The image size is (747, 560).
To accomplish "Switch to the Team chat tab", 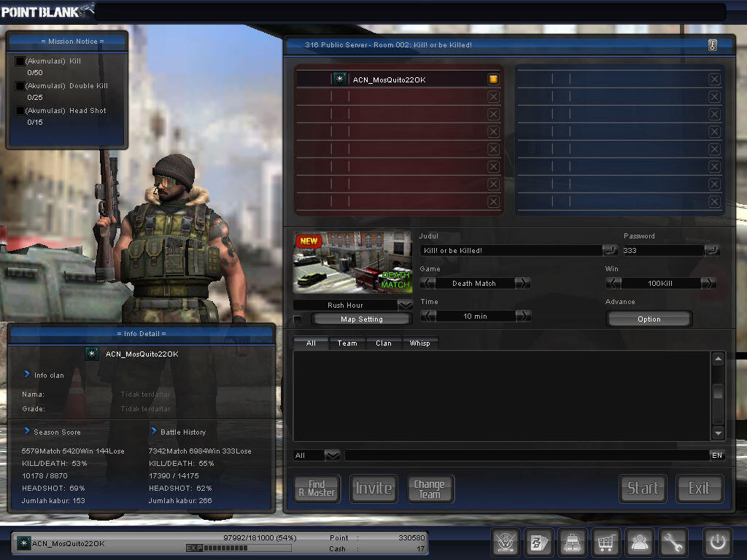I will pos(347,343).
